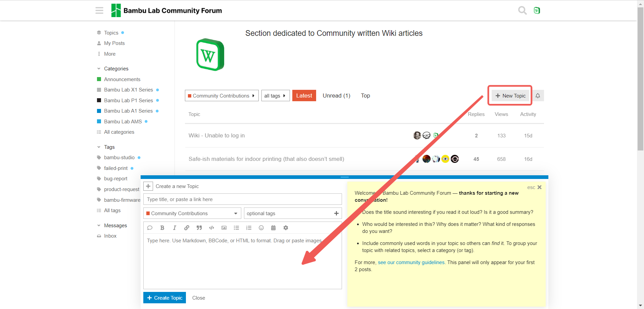Click the Create Topic button
The width and height of the screenshot is (644, 309).
coord(164,298)
